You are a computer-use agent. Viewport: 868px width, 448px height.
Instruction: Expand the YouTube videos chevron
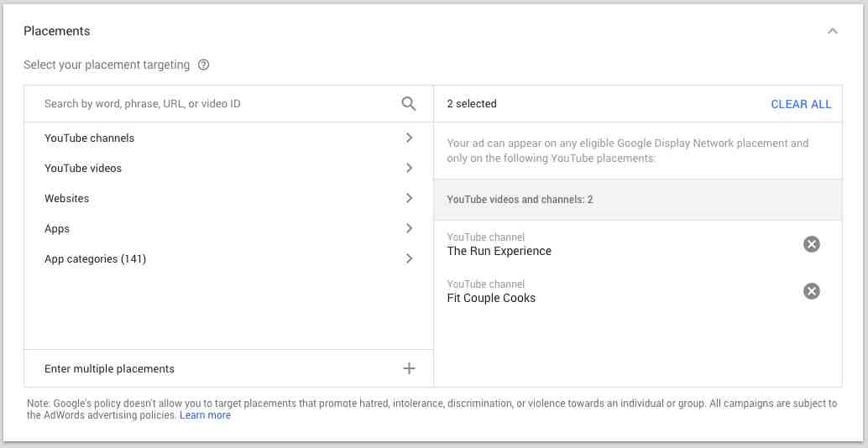(409, 168)
